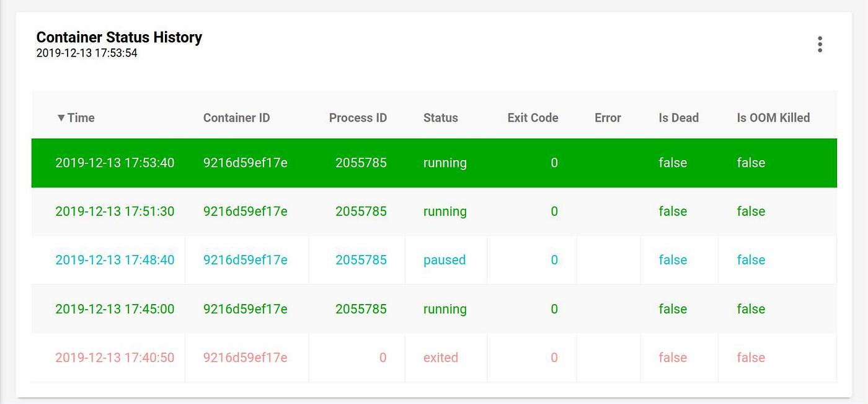Click process ID 2055785 in the second row
This screenshot has height=404, width=868.
tap(361, 211)
